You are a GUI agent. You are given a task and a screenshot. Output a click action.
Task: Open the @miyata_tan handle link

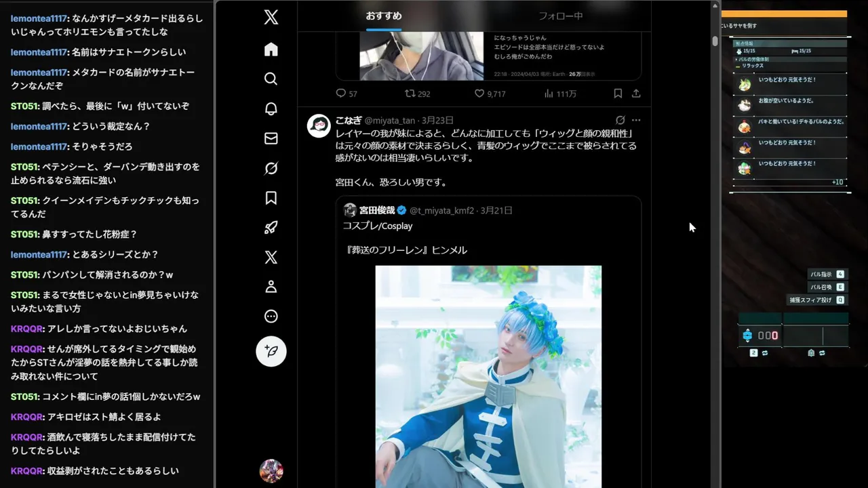tap(390, 121)
